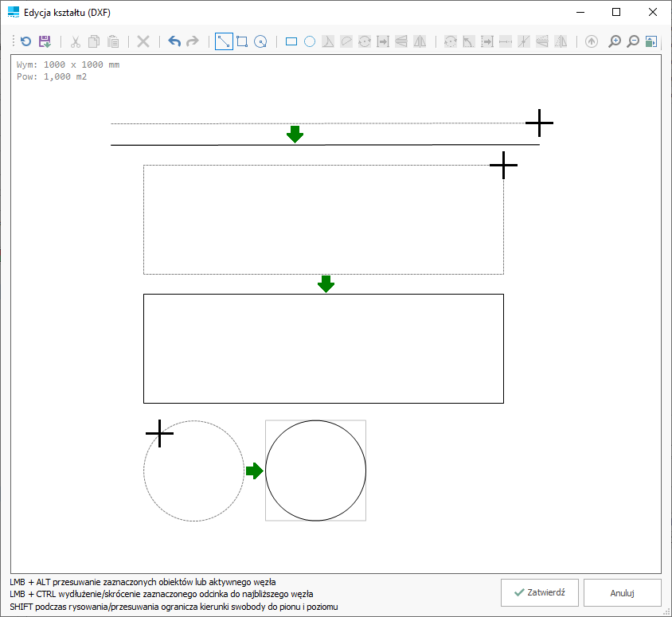Click the dotted move-with-copy icon

pos(486,41)
